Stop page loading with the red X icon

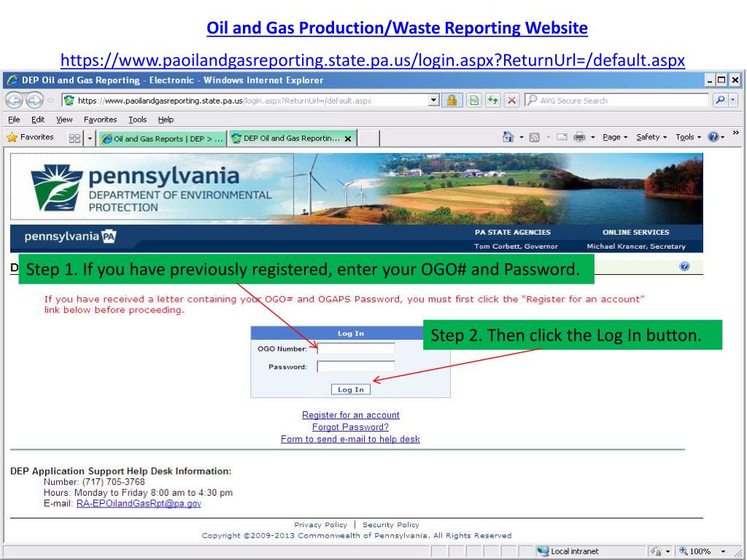(x=511, y=100)
